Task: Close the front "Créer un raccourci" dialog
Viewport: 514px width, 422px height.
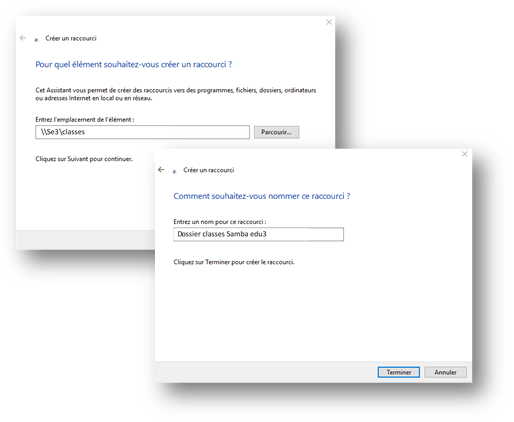Action: tap(464, 154)
